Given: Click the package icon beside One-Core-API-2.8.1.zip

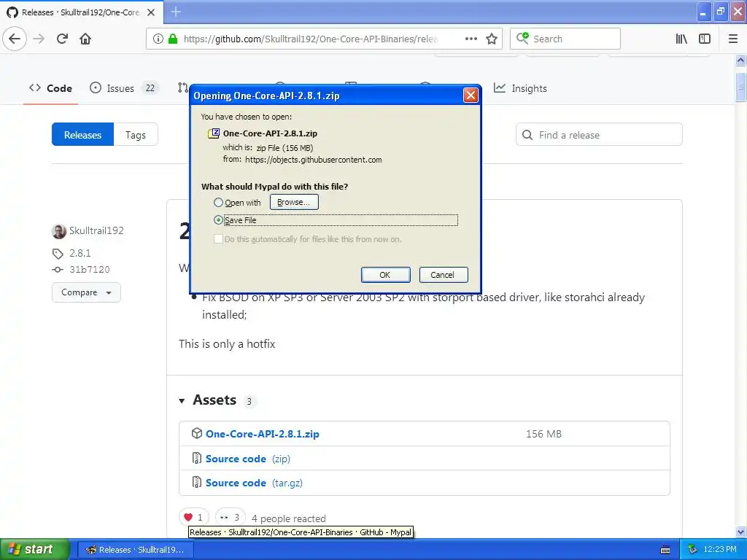Looking at the screenshot, I should (x=197, y=433).
